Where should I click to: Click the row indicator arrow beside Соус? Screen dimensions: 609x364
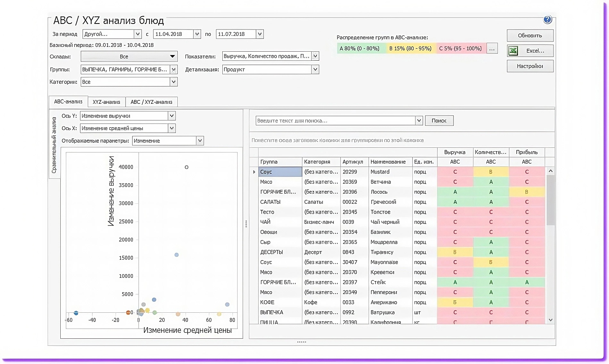(254, 172)
